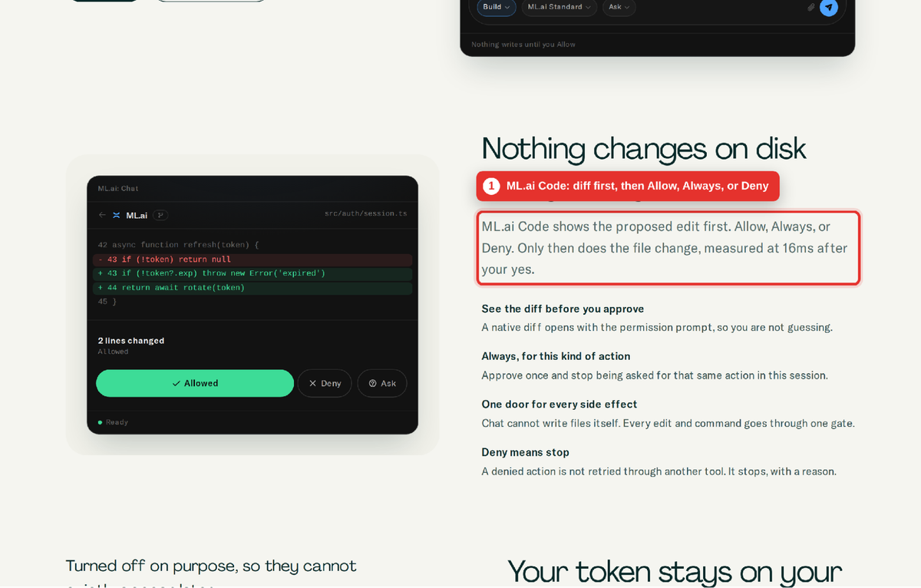The height and width of the screenshot is (588, 921).
Task: Click the branch badge icon beside ML.ai
Action: click(x=160, y=215)
